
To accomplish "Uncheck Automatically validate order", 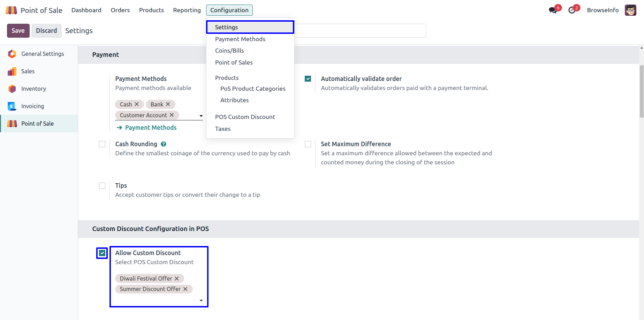I will (x=308, y=79).
